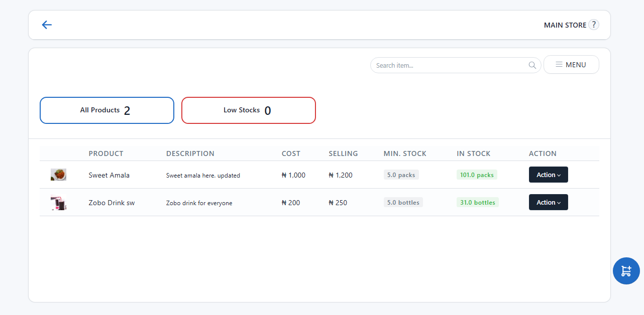Click the Zobo Drink product thumbnail
This screenshot has width=644, height=315.
point(58,203)
